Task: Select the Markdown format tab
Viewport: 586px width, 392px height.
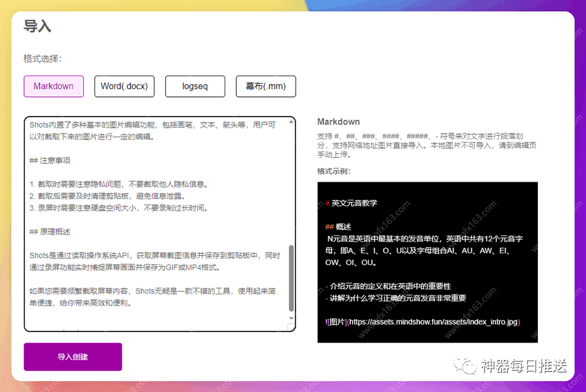Action: [x=53, y=86]
